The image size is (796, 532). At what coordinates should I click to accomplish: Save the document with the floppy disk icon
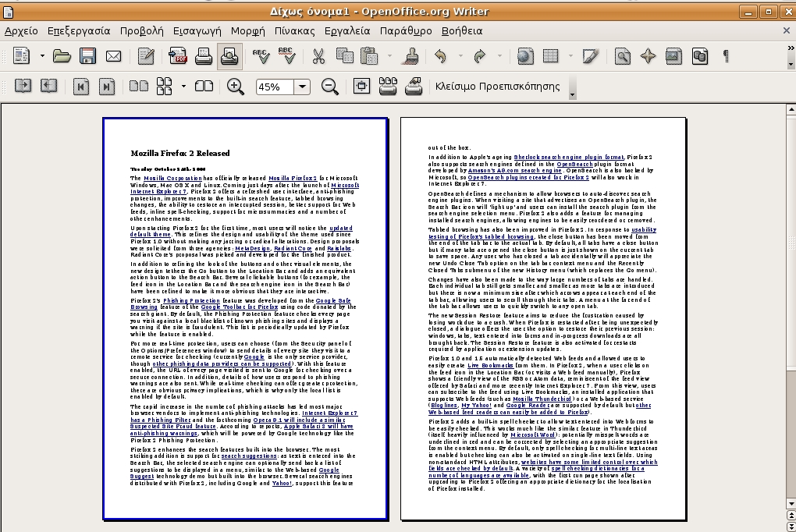[x=87, y=56]
